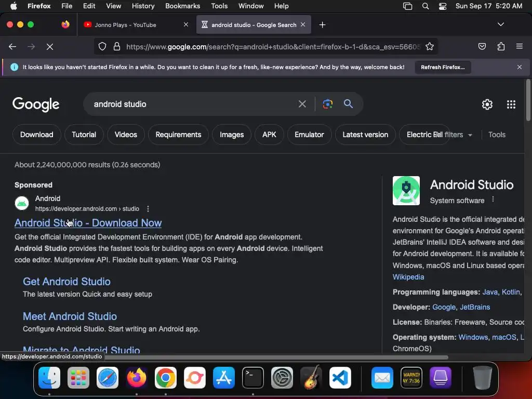Open the Trash in the Dock
This screenshot has height=399, width=532.
483,378
